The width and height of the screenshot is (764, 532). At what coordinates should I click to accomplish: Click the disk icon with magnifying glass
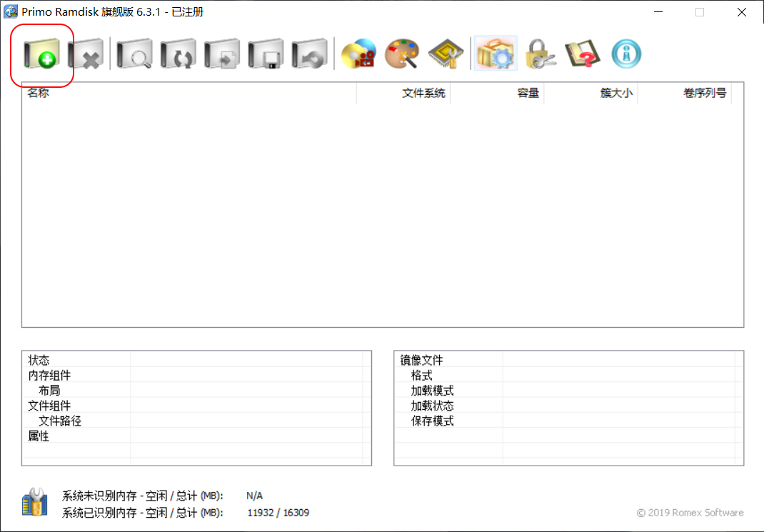click(x=134, y=53)
